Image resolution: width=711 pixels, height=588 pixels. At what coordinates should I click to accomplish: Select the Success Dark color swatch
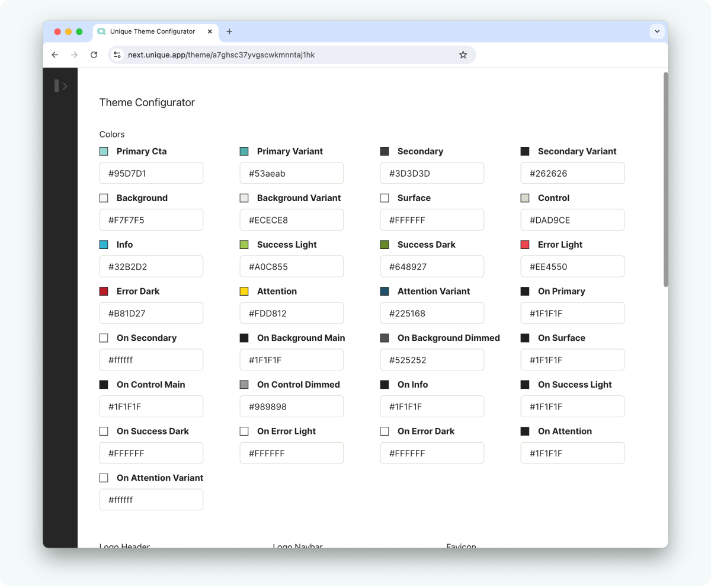tap(385, 245)
